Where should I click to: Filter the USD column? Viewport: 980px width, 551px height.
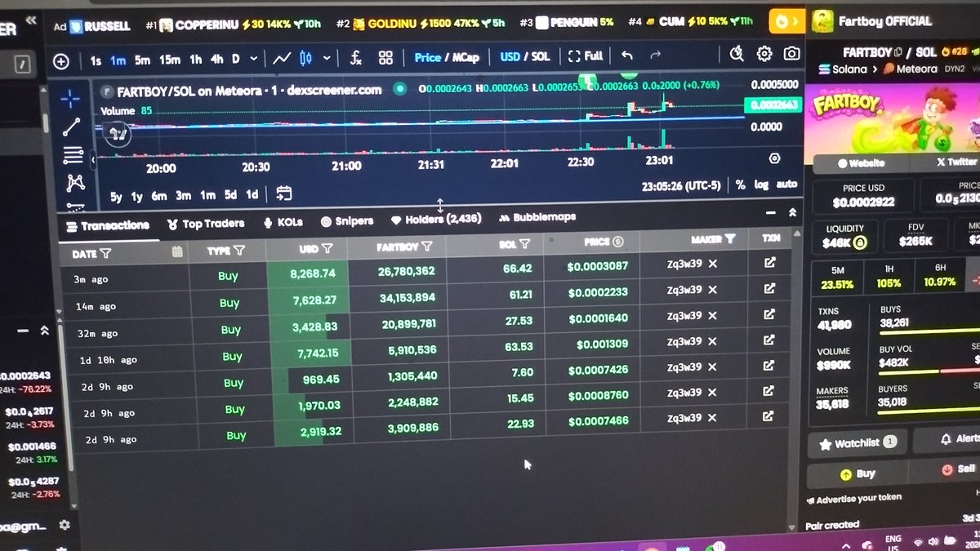click(327, 248)
